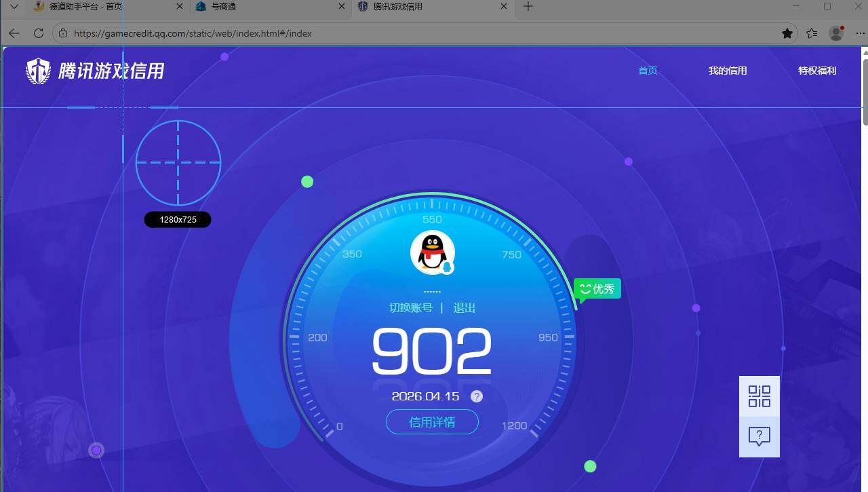
Task: Click the Tencent Game Credit shield logo
Action: point(38,71)
